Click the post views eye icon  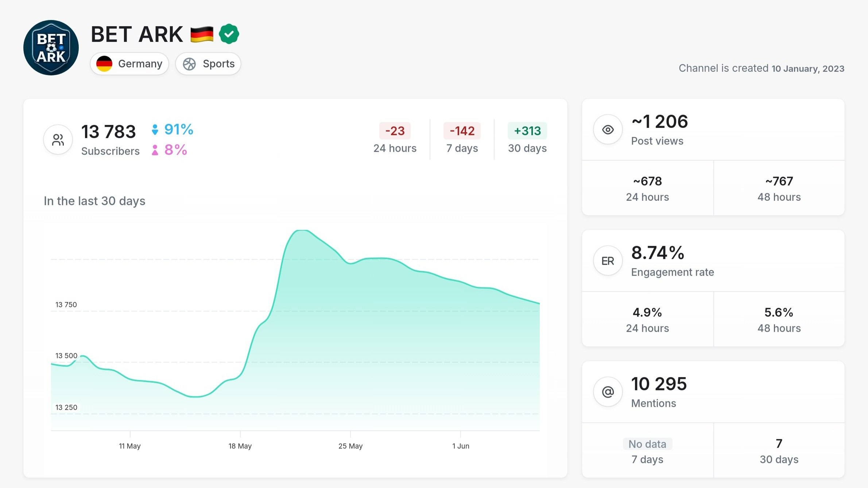(x=608, y=129)
